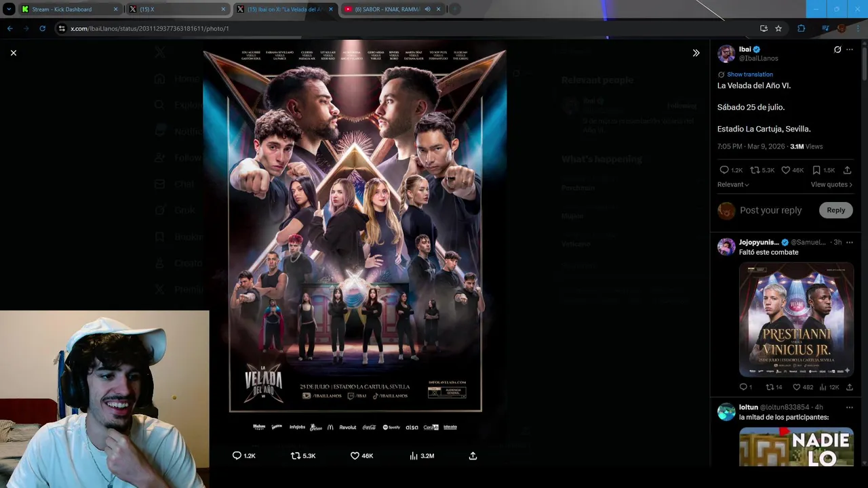The image size is (868, 488).
Task: Open the tab search dropdown arrow
Action: point(9,9)
